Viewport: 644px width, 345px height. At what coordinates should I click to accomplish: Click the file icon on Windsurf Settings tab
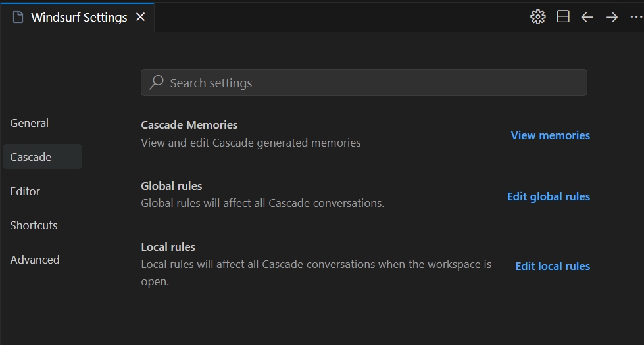[18, 17]
